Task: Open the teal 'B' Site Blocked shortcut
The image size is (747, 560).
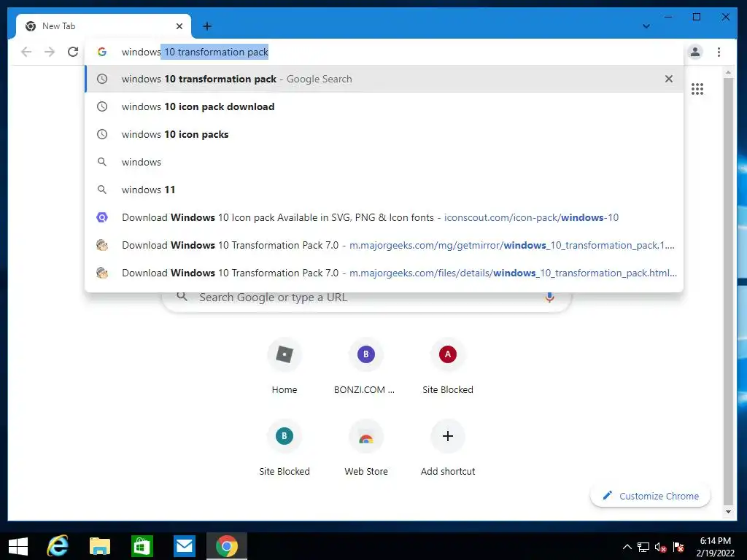Action: [x=285, y=449]
